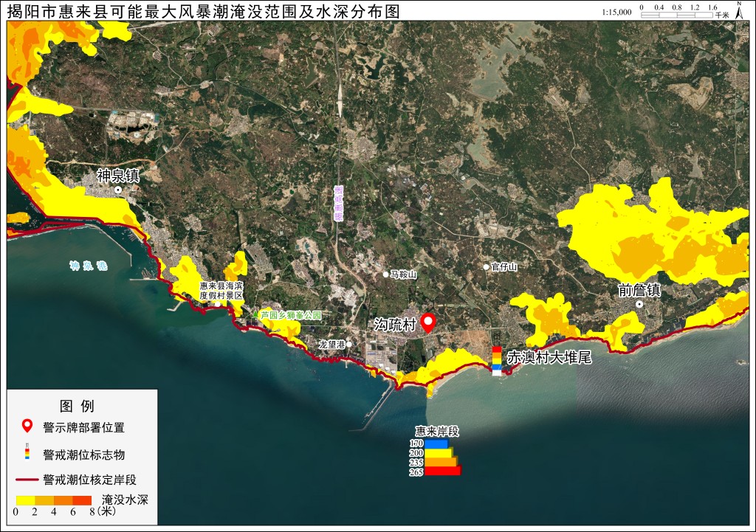Click the 龙望港 label
This screenshot has height=532, width=756.
[332, 345]
